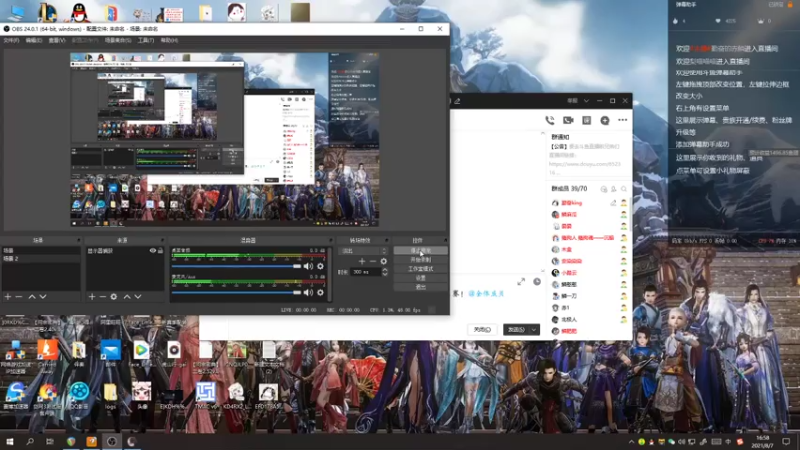800x450 pixels.
Task: Pop out the Sources dock panel
Action: (162, 240)
